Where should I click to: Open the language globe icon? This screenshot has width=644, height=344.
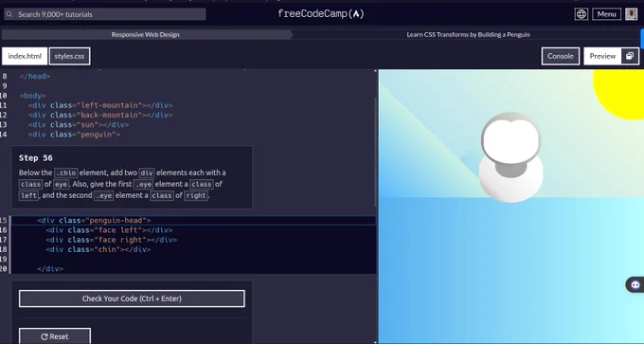tap(581, 14)
